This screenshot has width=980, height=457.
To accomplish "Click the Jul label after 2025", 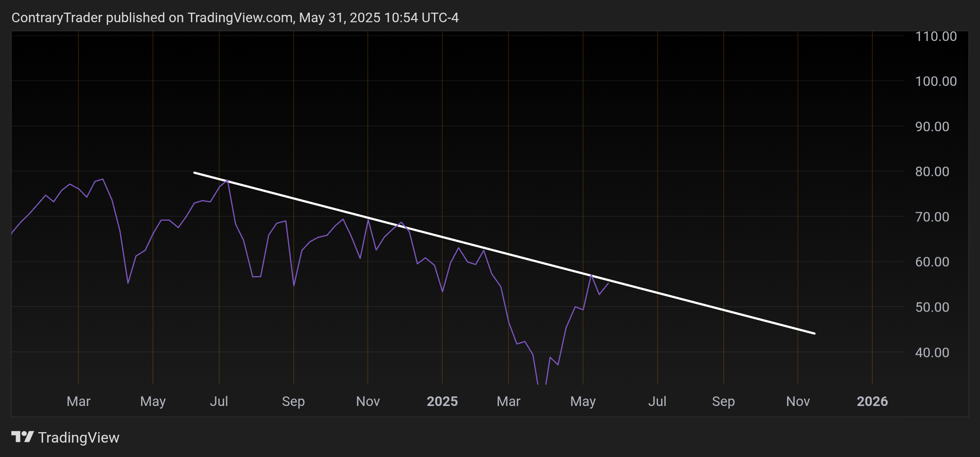I will 657,401.
